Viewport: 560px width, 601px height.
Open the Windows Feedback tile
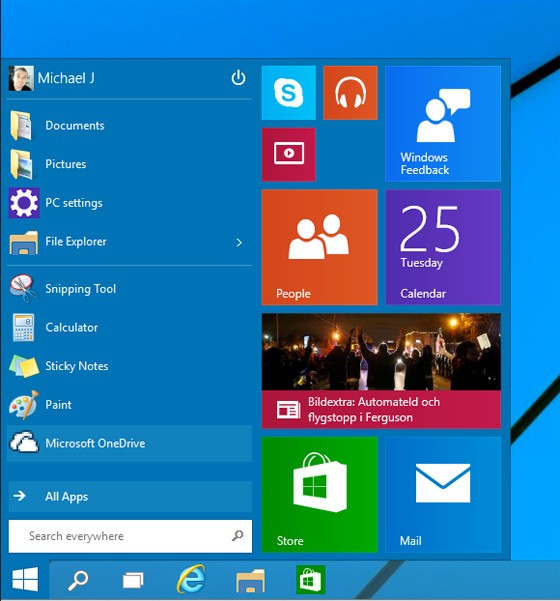(x=443, y=123)
